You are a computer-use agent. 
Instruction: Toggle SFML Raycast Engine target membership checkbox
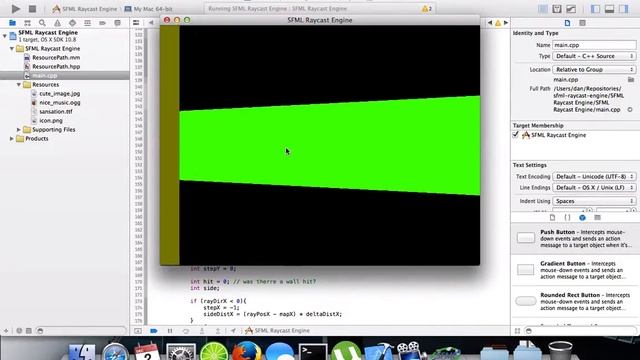pyautogui.click(x=516, y=135)
